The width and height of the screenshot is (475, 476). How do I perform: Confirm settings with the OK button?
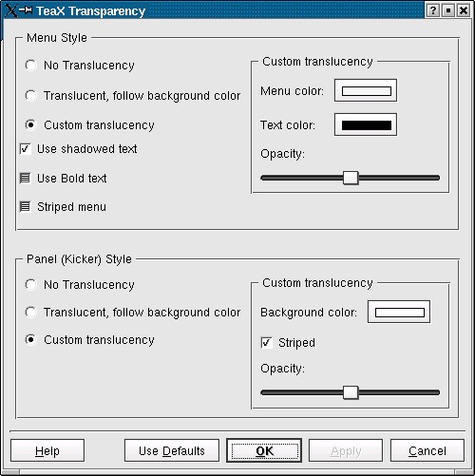[264, 450]
